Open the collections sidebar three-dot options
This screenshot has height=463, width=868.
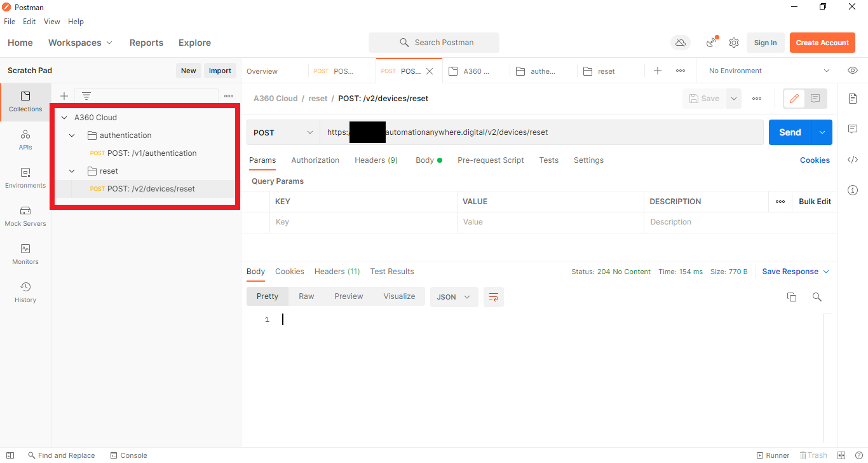229,96
